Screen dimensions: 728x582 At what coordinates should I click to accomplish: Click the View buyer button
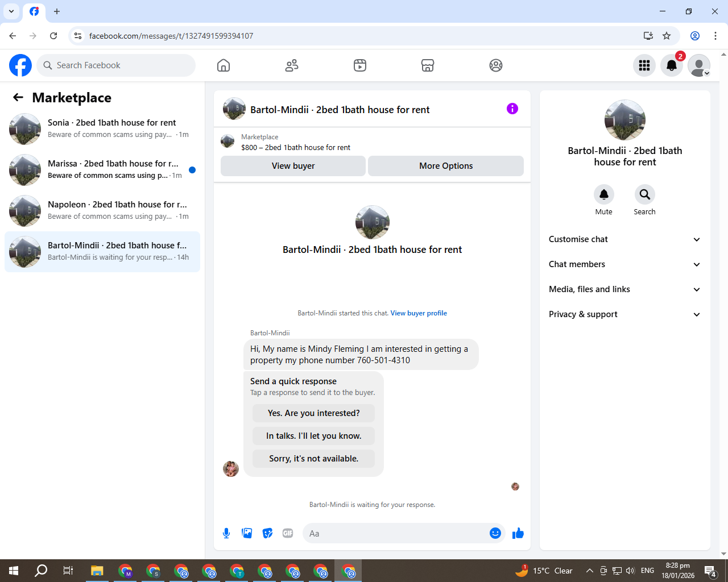(293, 166)
